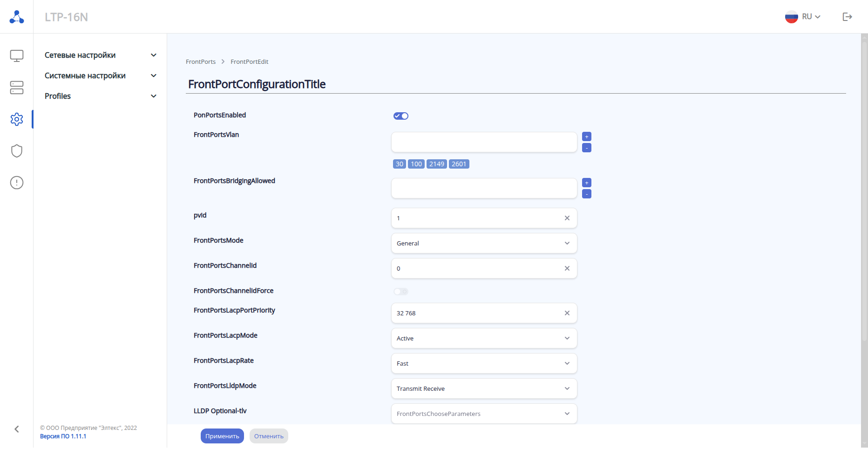Open the server icon in sidebar
Image resolution: width=868 pixels, height=449 pixels.
pyautogui.click(x=17, y=88)
